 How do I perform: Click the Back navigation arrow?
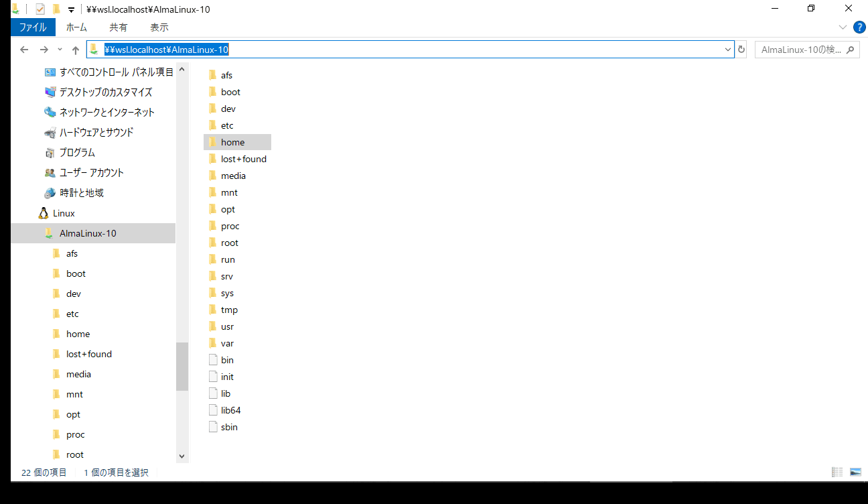pyautogui.click(x=24, y=50)
